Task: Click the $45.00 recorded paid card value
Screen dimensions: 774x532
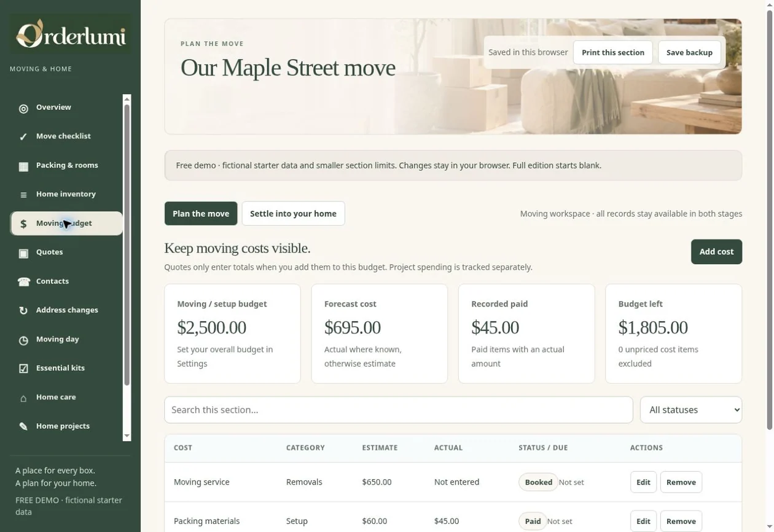Action: click(495, 327)
